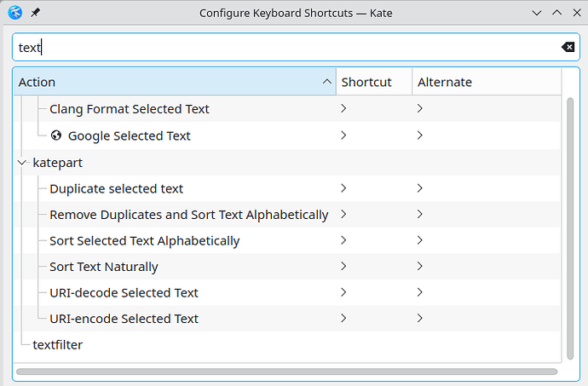Click the Kate app icon in title bar
This screenshot has width=588, height=386.
[x=14, y=14]
